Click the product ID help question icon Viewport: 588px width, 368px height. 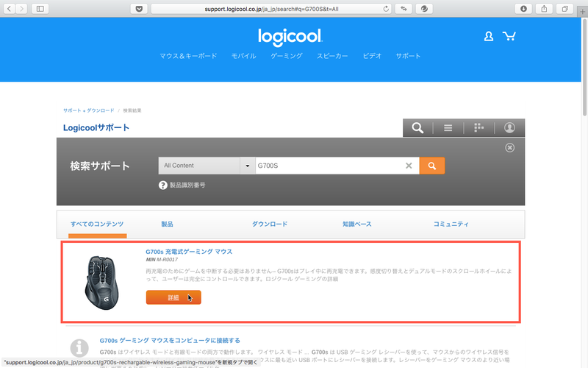pos(162,185)
